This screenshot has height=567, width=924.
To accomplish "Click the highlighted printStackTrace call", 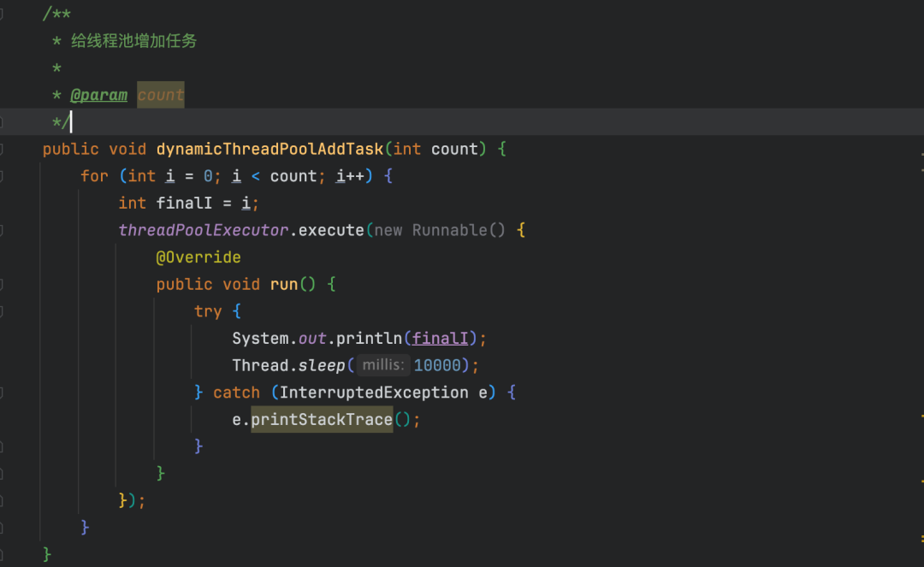I will point(322,419).
